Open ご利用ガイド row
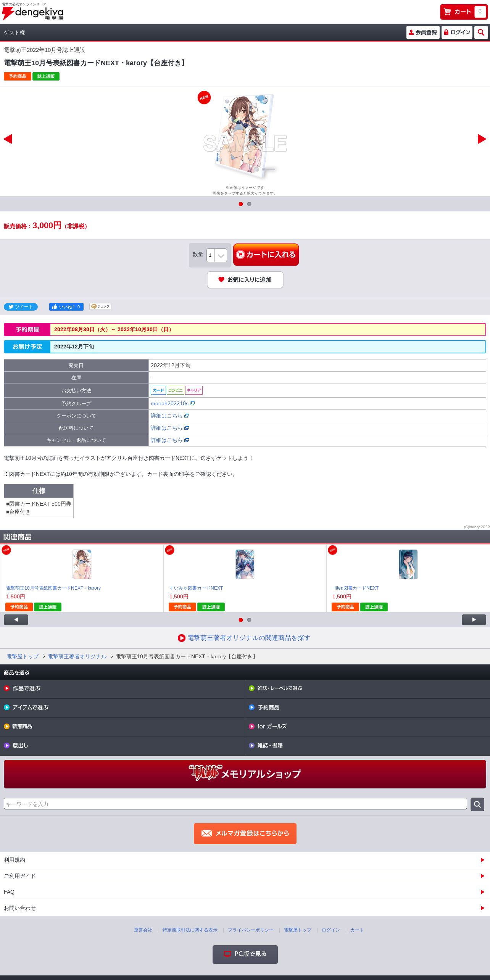 pos(245,876)
